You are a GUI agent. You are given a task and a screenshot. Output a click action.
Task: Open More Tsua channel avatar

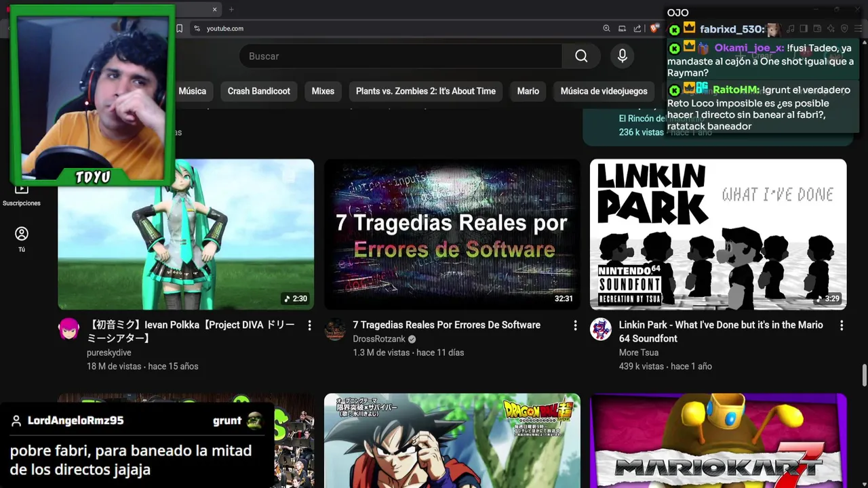point(601,329)
